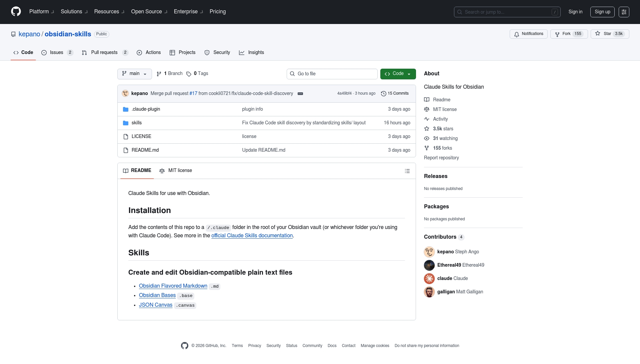Switch to the Insights tab
This screenshot has width=640, height=364.
(x=252, y=53)
